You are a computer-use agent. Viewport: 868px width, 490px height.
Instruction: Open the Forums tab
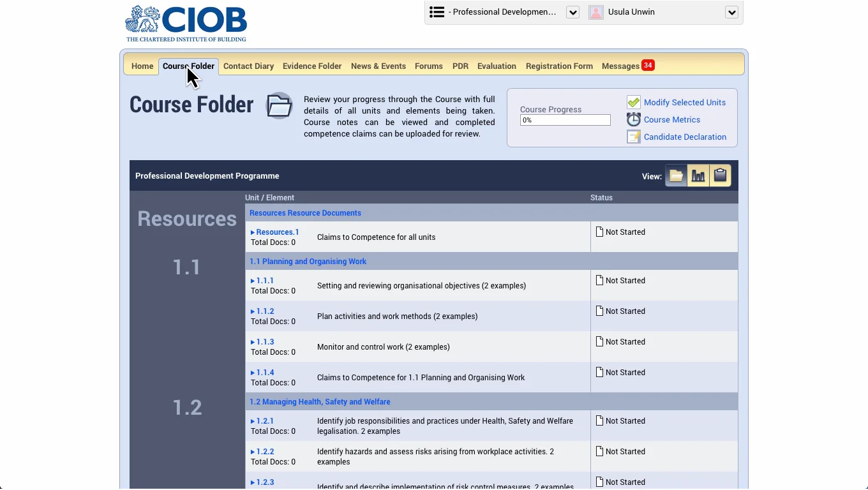pyautogui.click(x=429, y=66)
